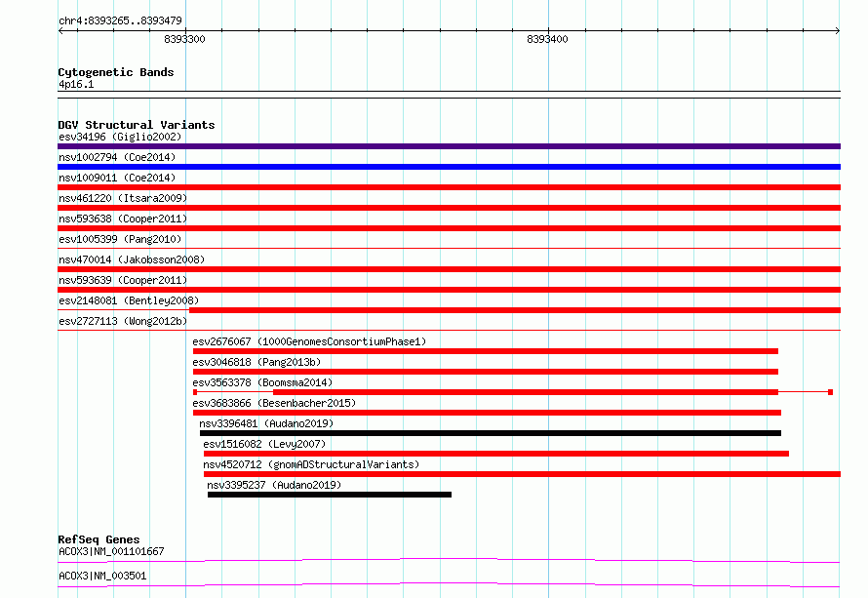Open nsv593638 (Cooper2011) variant details
Image resolution: width=868 pixels, height=598 pixels.
123,219
